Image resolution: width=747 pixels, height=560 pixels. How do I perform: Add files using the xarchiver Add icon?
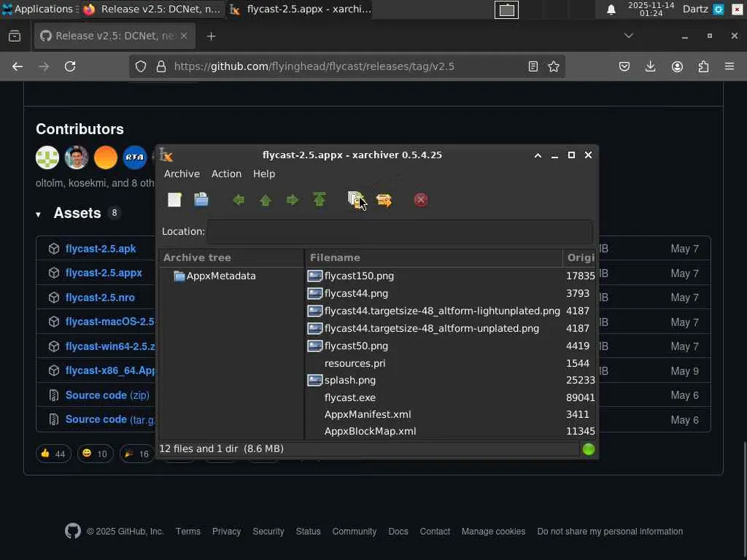click(x=356, y=200)
